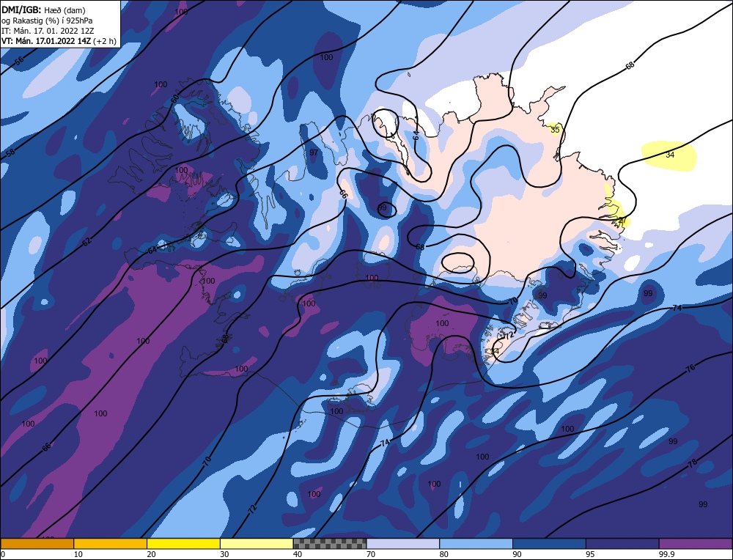733x560 pixels.
Task: Click the dark navy 95–99.9 legend swatch
Action: [622, 543]
